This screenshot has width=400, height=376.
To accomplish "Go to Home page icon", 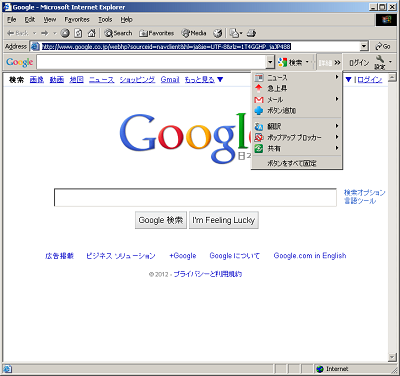I will pos(92,33).
